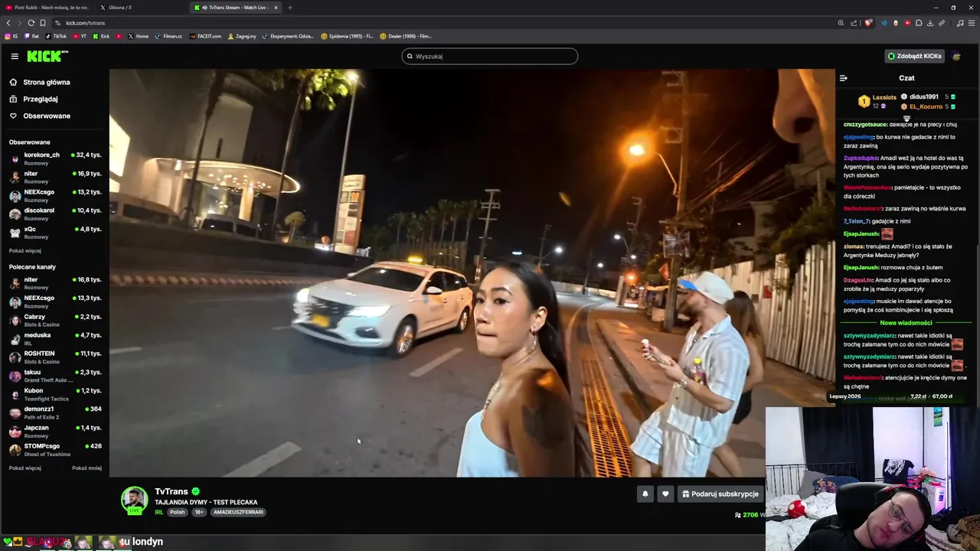Click the AMADEUSZFERRARI tag
The height and width of the screenshot is (551, 980).
coord(238,512)
